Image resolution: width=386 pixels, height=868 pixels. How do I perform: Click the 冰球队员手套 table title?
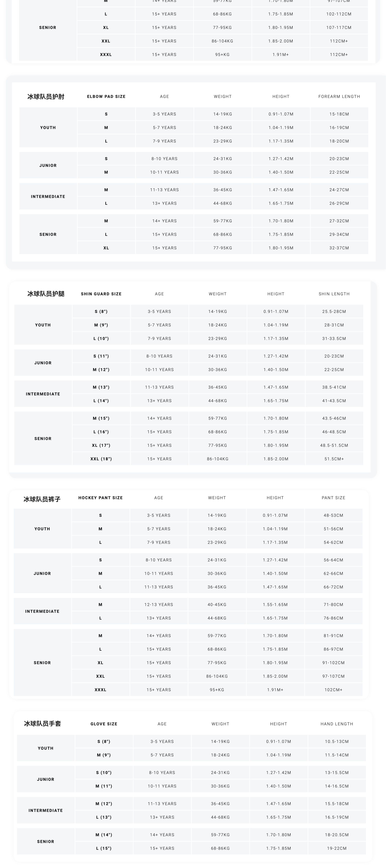[42, 723]
